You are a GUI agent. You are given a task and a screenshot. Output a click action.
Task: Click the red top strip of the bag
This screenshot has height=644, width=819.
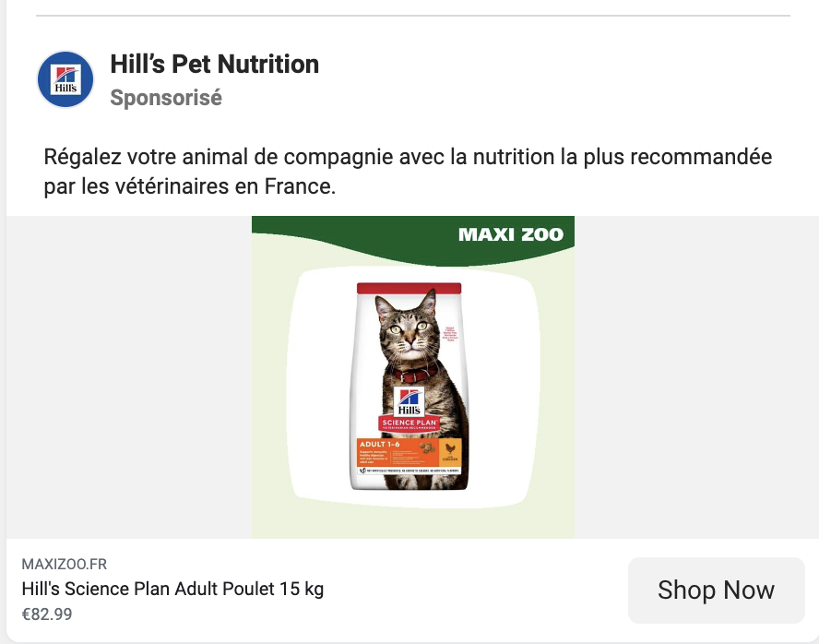pos(409,288)
